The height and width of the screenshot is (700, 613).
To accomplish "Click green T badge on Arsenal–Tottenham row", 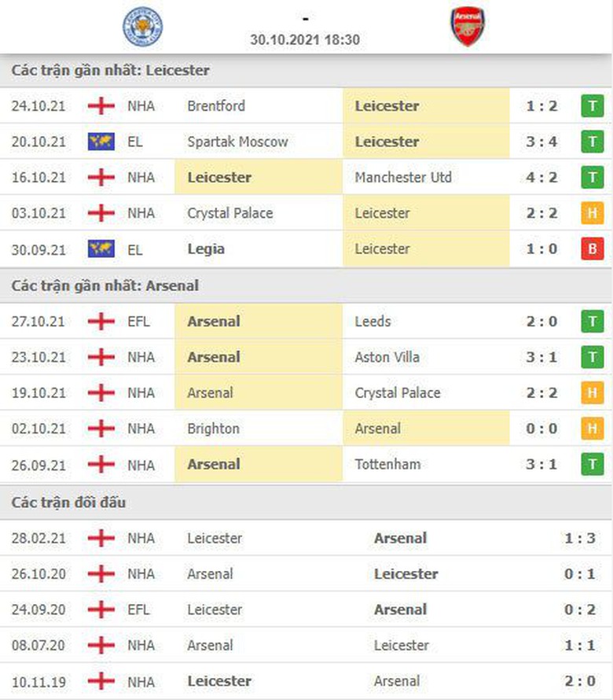I will point(592,464).
